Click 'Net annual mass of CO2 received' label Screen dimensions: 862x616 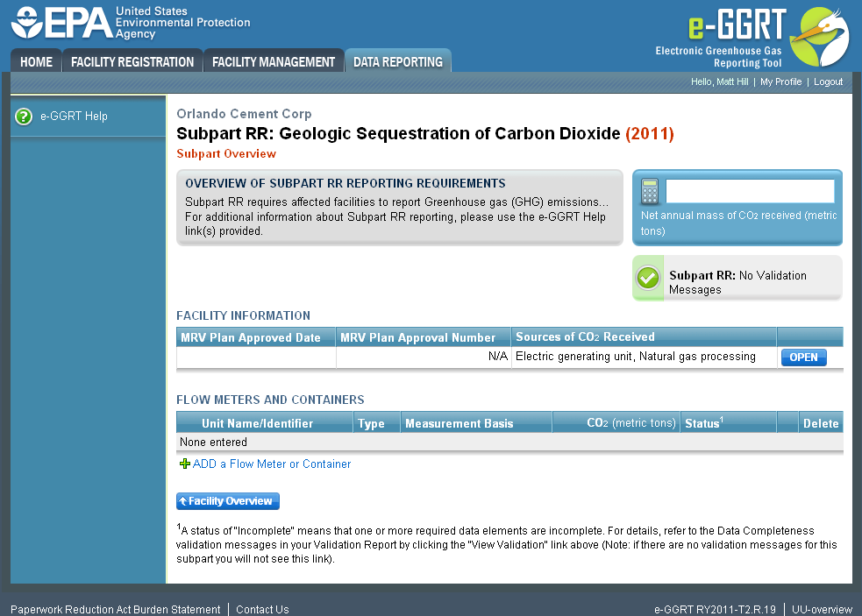739,223
